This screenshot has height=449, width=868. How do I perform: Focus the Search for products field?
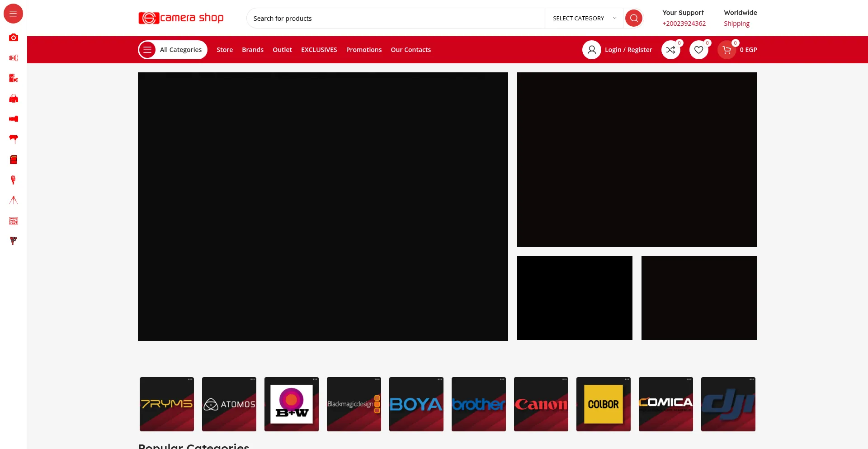point(396,18)
